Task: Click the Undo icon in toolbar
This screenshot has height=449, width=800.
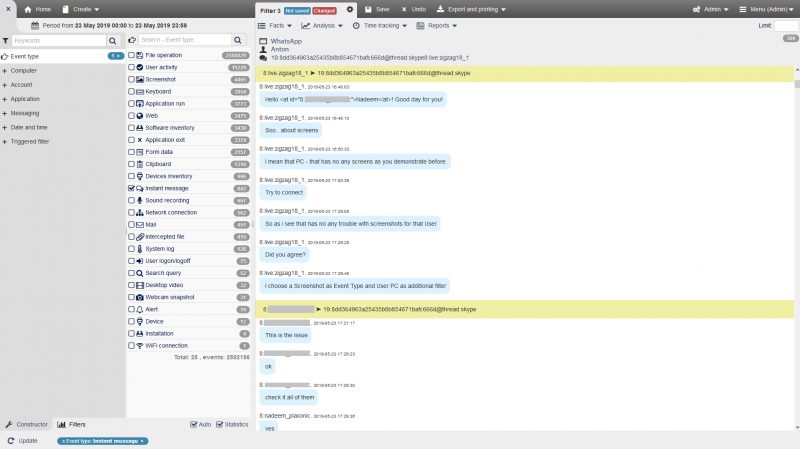Action: pyautogui.click(x=404, y=9)
